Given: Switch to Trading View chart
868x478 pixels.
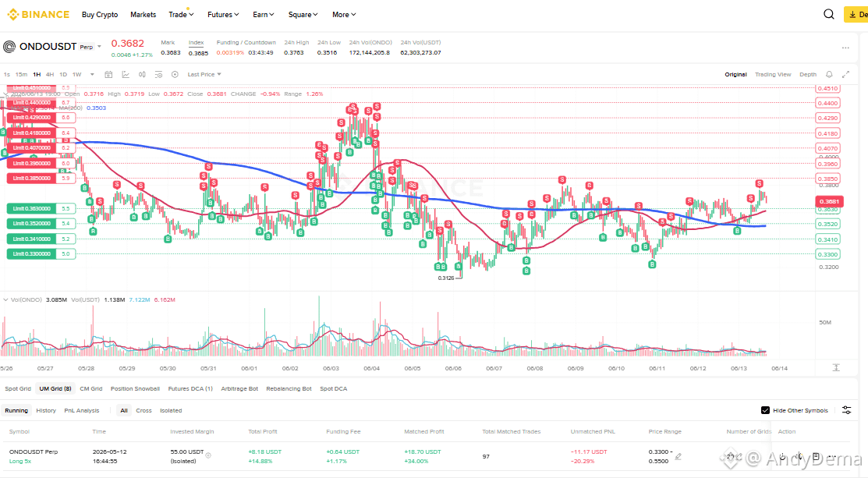Looking at the screenshot, I should [773, 74].
